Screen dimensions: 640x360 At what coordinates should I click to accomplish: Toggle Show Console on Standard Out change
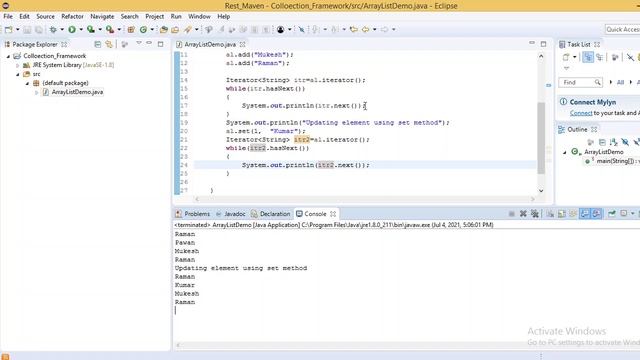tap(585, 213)
